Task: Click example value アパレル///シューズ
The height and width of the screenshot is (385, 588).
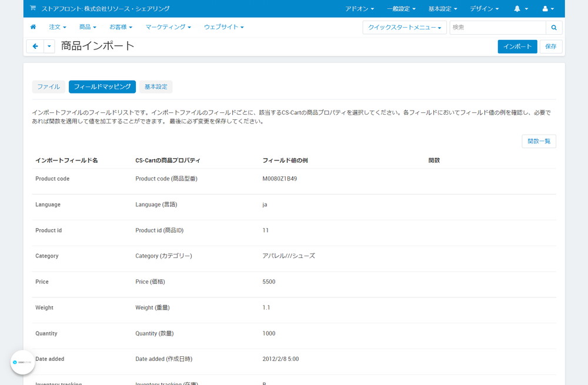Action: click(288, 256)
